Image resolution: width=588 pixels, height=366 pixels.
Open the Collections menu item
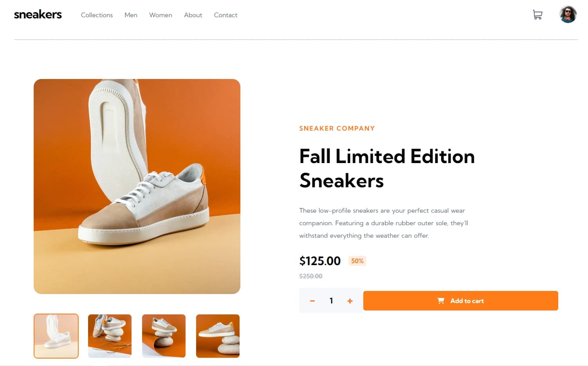(x=97, y=15)
